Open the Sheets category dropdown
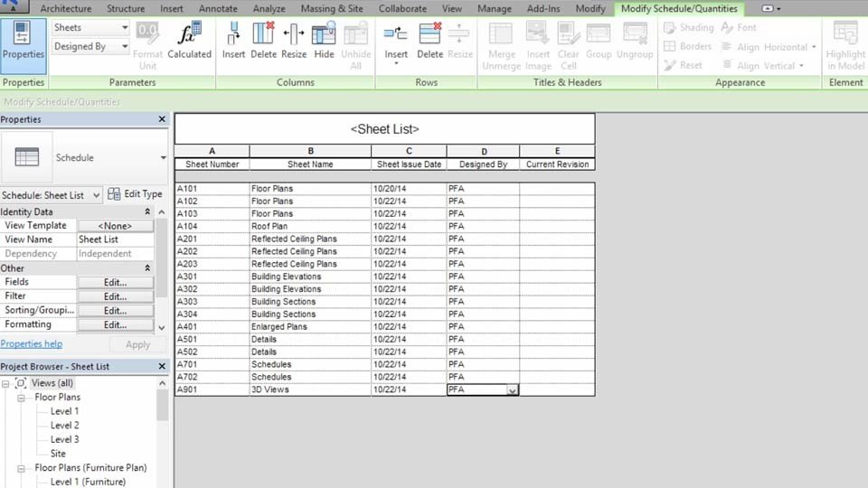Viewport: 868px width, 488px height. 90,28
